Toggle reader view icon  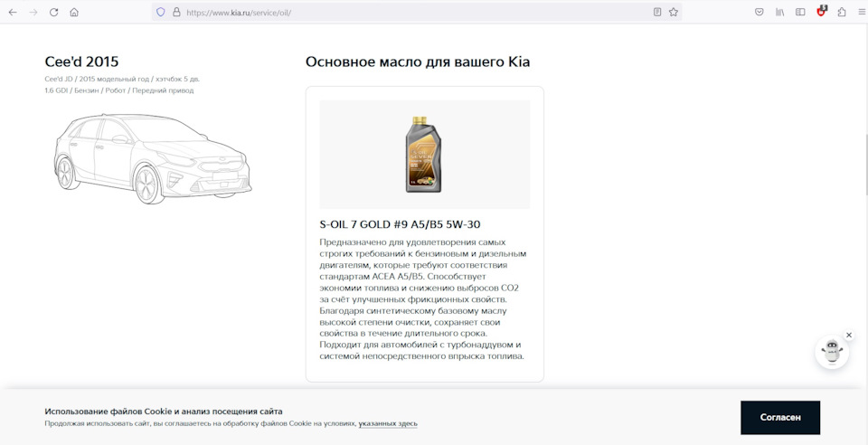(657, 12)
